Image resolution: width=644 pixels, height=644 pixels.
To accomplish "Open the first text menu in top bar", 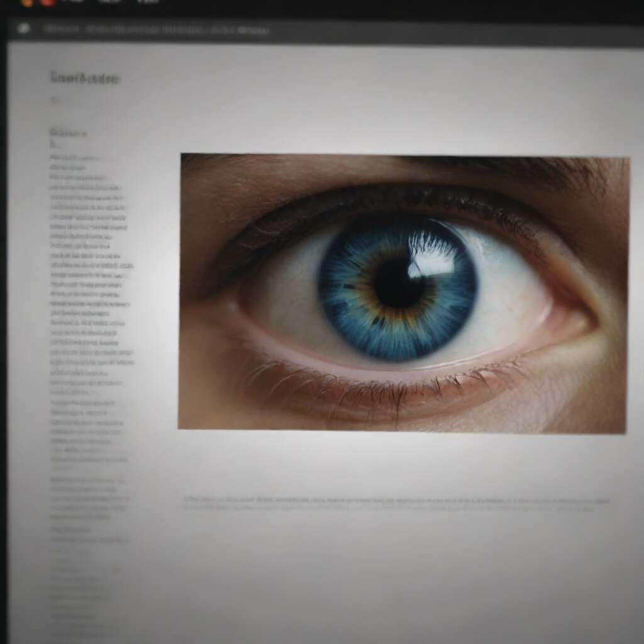I will point(74,2).
